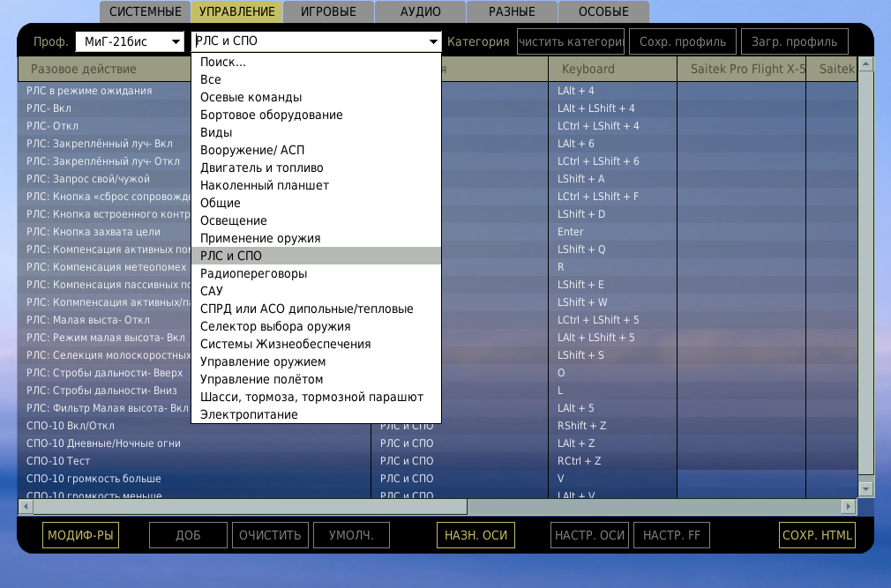The width and height of the screenshot is (891, 588).
Task: Pick Радиопереговоры from the dropdown list
Action: point(254,274)
